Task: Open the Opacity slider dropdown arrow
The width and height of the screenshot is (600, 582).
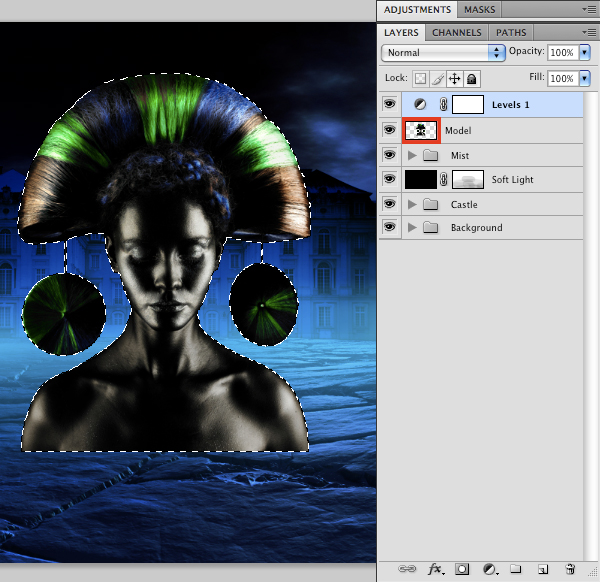Action: coord(585,52)
